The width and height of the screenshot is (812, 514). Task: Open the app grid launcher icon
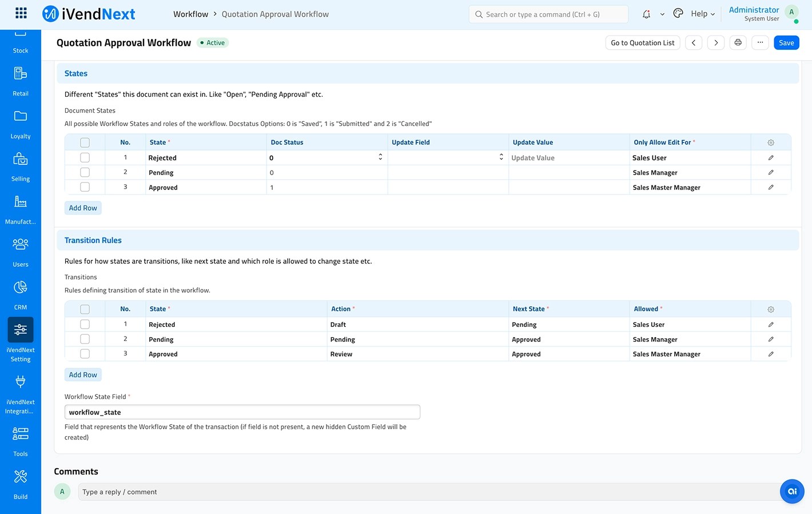[x=21, y=13]
